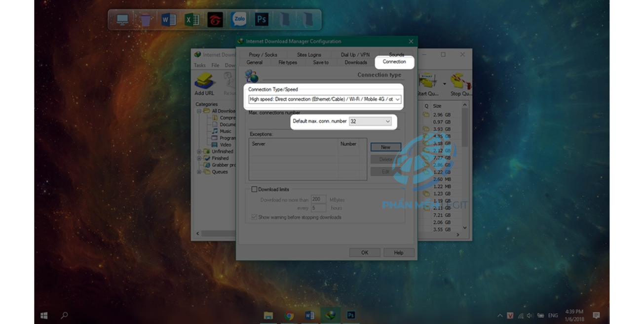Expand the Unfinished category

(199, 152)
